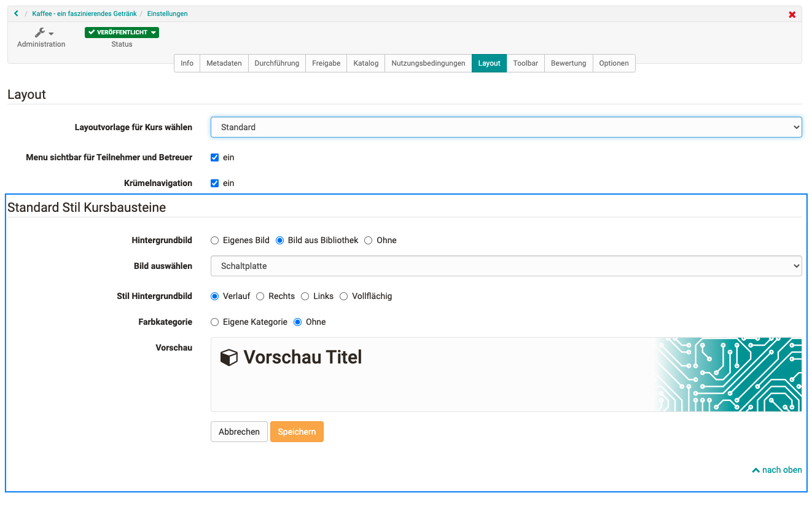Close settings with the red X
Image resolution: width=812 pixels, height=509 pixels.
pos(792,14)
